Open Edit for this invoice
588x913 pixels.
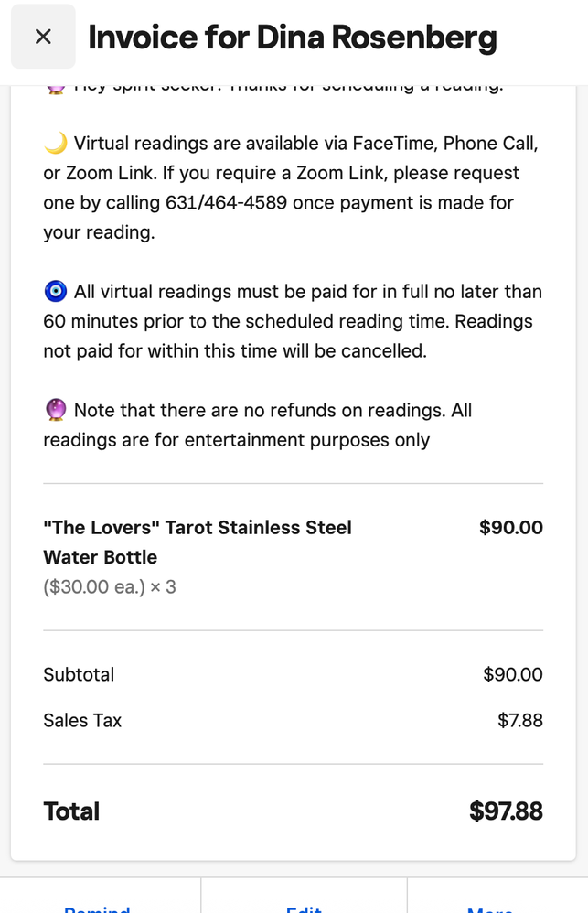pos(304,906)
